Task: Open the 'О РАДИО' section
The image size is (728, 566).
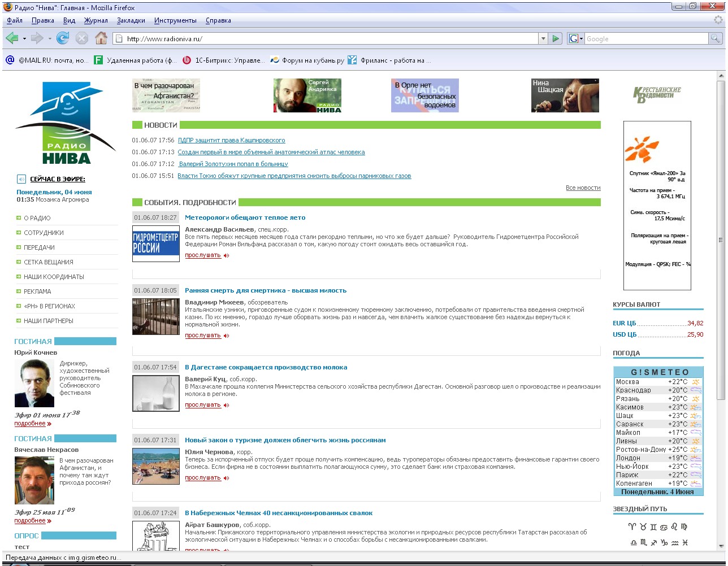Action: 37,218
